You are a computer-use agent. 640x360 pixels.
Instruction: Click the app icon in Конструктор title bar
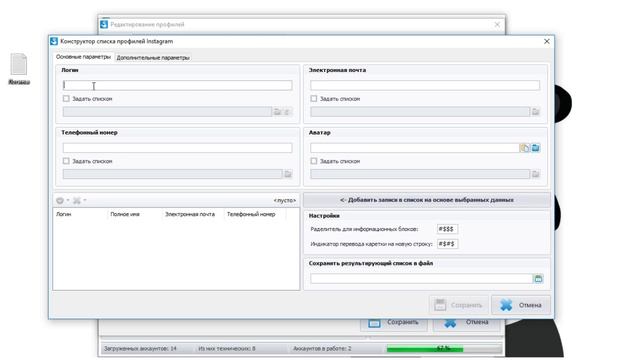(x=54, y=41)
